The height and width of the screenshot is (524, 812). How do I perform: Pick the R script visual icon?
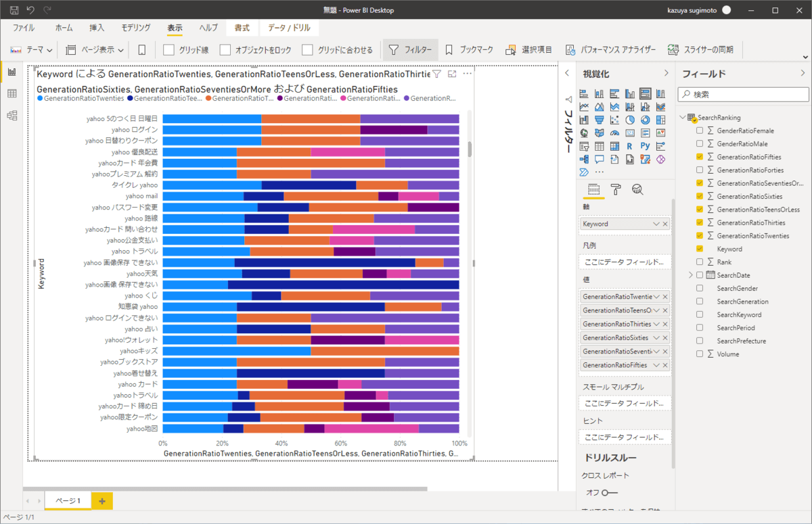[x=630, y=146]
